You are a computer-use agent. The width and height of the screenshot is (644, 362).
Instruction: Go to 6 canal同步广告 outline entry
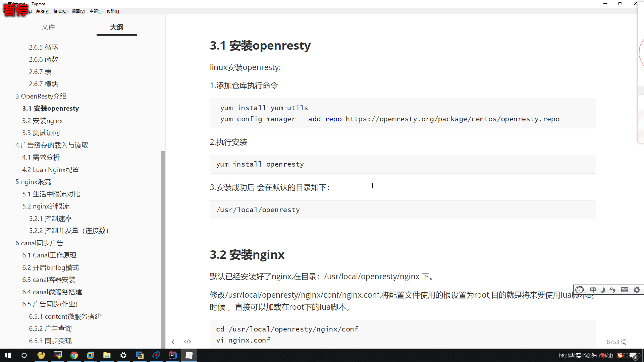[39, 243]
